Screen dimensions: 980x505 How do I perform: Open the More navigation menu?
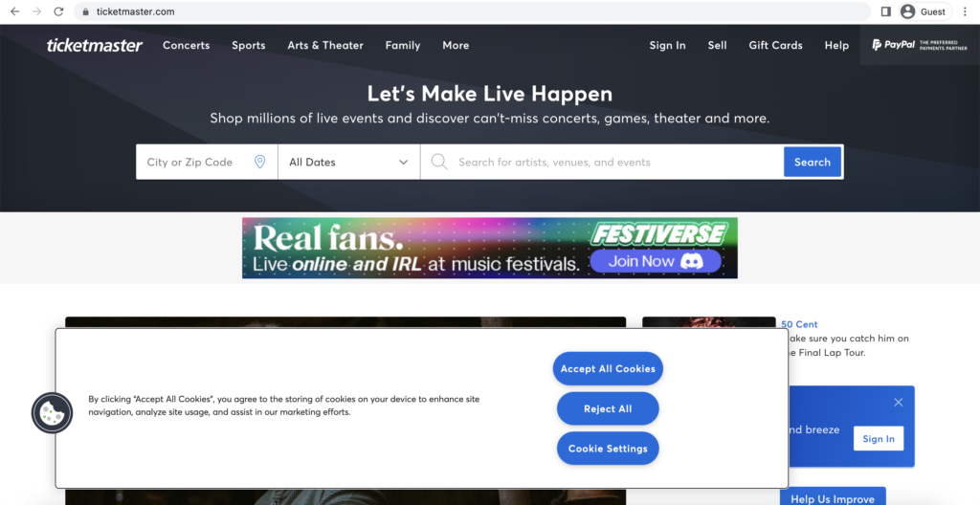pos(456,45)
